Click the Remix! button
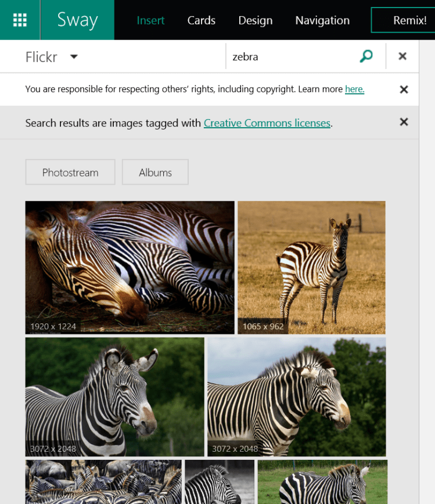The width and height of the screenshot is (435, 504). coord(404,20)
